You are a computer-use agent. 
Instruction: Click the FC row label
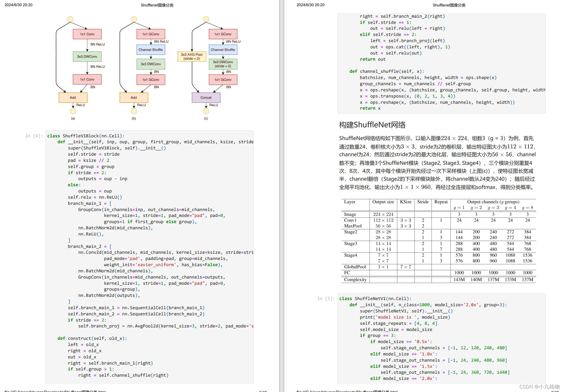(347, 273)
